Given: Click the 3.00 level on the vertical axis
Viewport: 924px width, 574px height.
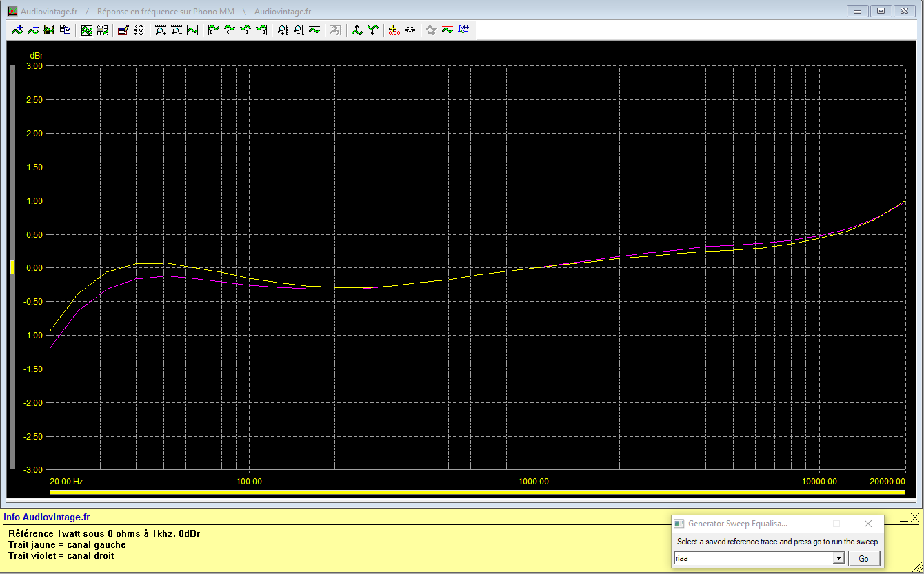Looking at the screenshot, I should tap(34, 66).
